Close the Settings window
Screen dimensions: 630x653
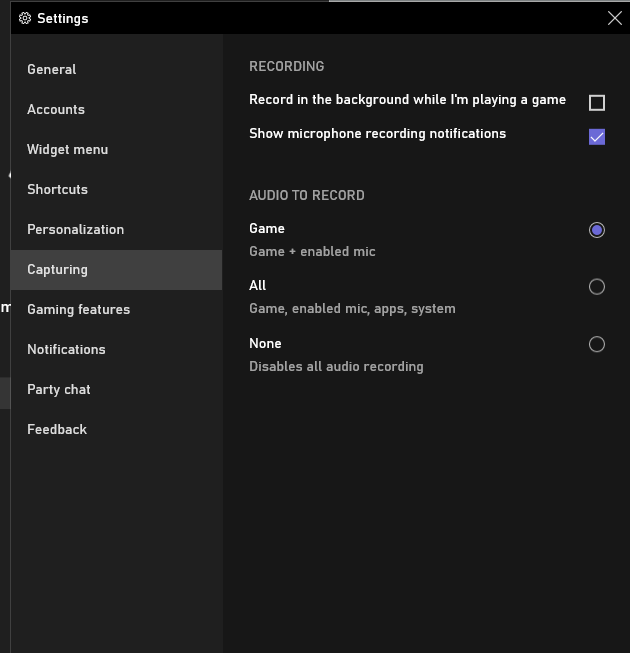click(x=615, y=18)
